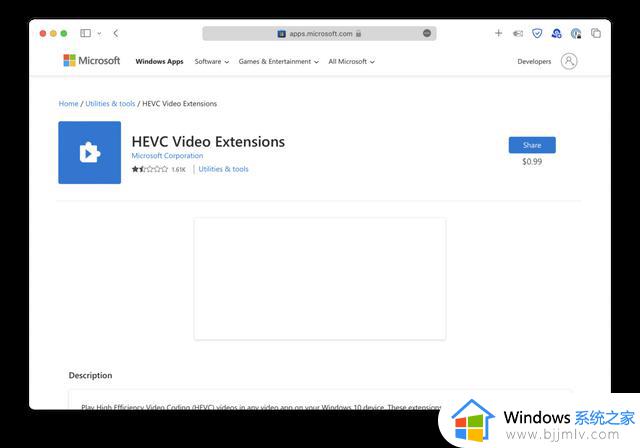Expand the Software dropdown
The width and height of the screenshot is (640, 448).
point(211,61)
